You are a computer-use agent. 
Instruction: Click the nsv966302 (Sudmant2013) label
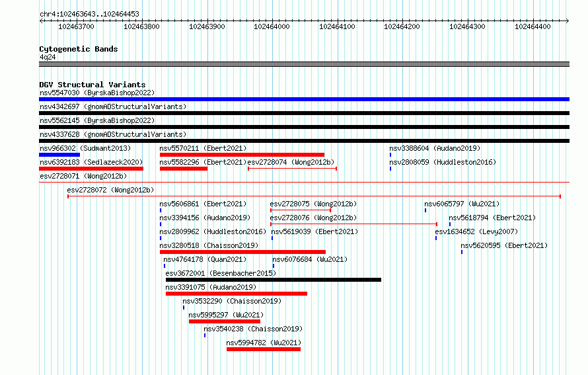coord(85,148)
